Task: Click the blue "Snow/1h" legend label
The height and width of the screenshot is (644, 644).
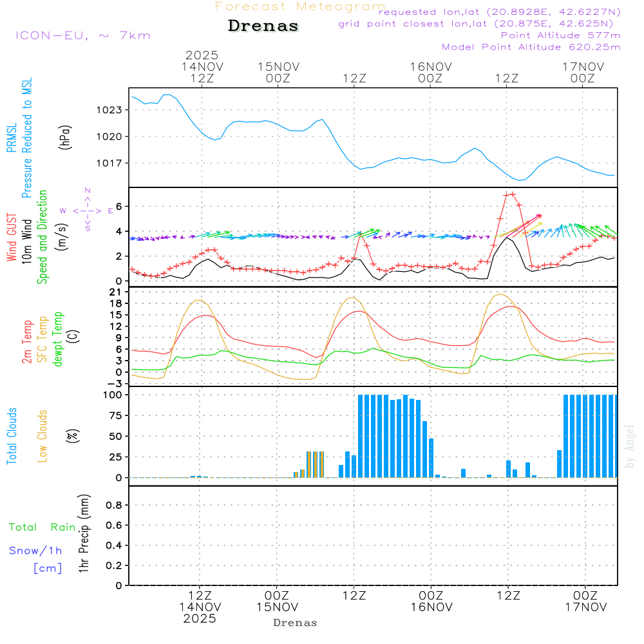Action: (x=36, y=551)
